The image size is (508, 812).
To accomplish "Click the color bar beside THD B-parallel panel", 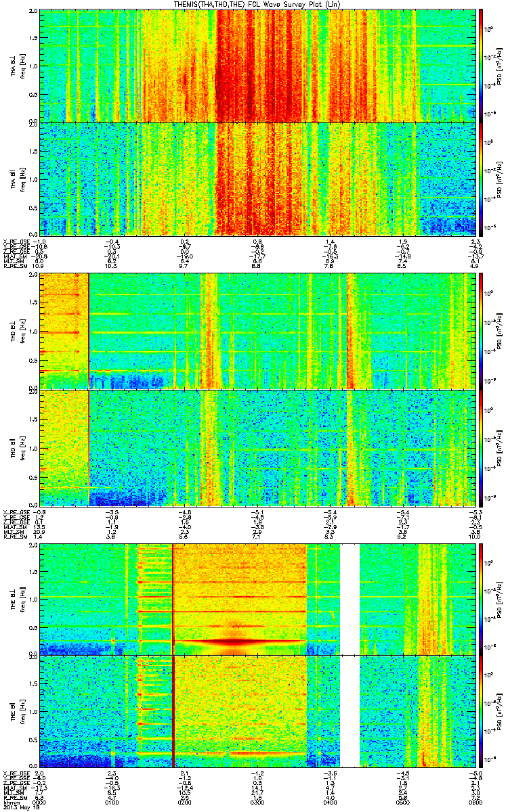I will click(x=481, y=447).
